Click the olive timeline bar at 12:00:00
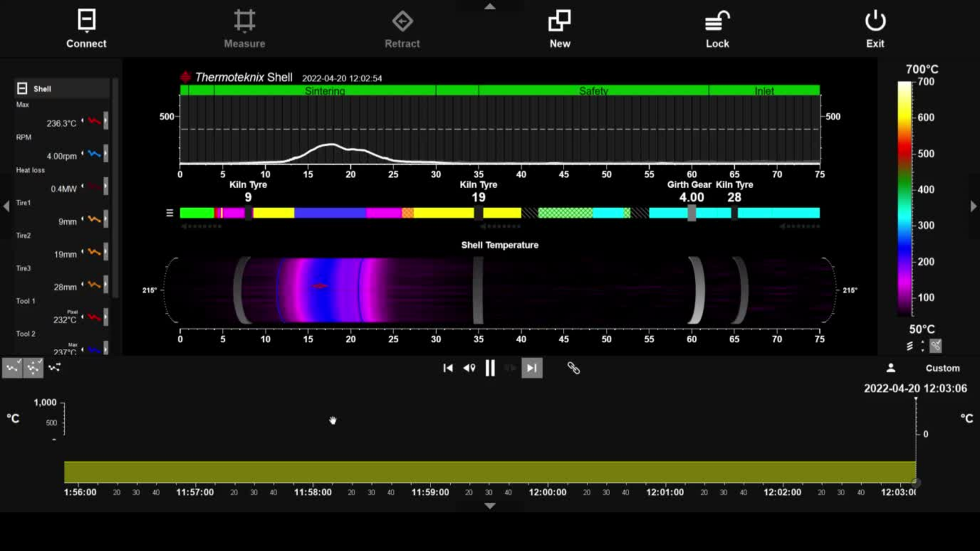Image resolution: width=980 pixels, height=551 pixels. pos(548,472)
